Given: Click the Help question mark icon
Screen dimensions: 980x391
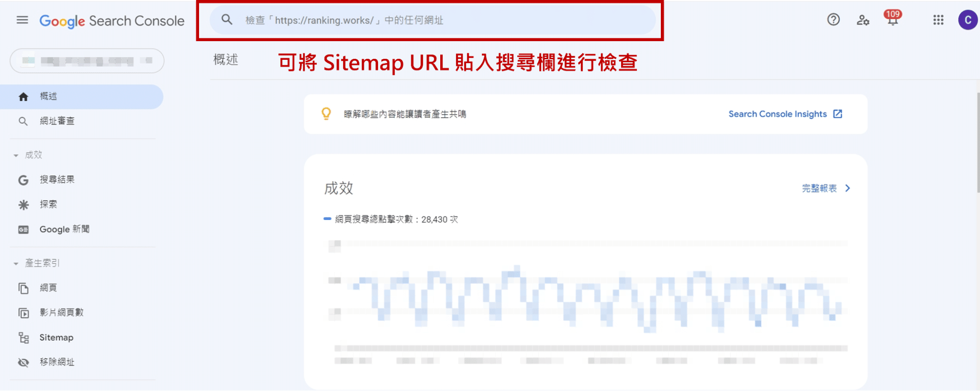Looking at the screenshot, I should coord(833,20).
